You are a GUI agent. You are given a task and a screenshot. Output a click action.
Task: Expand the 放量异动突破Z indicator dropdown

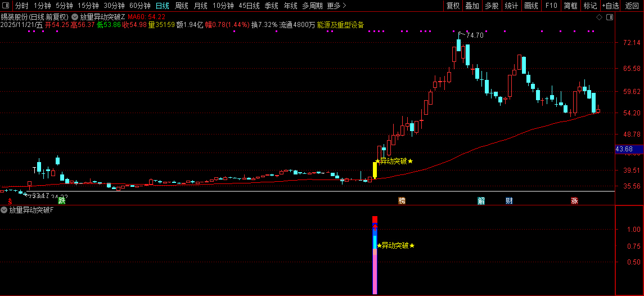click(75, 17)
